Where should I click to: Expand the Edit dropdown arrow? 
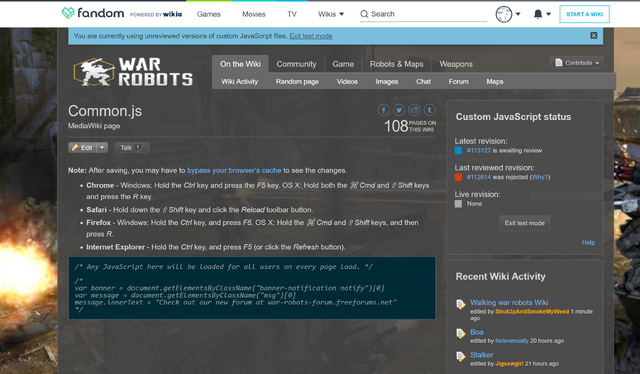point(102,147)
